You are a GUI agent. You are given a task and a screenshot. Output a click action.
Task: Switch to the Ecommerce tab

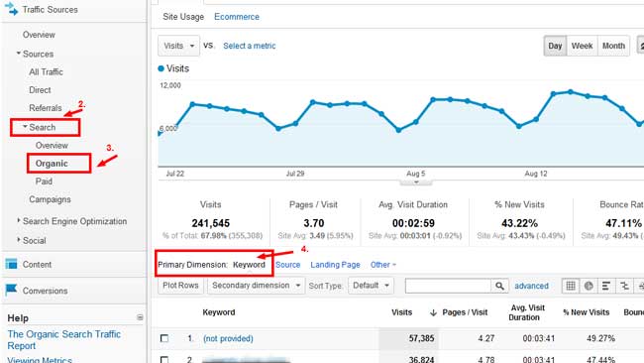point(237,17)
